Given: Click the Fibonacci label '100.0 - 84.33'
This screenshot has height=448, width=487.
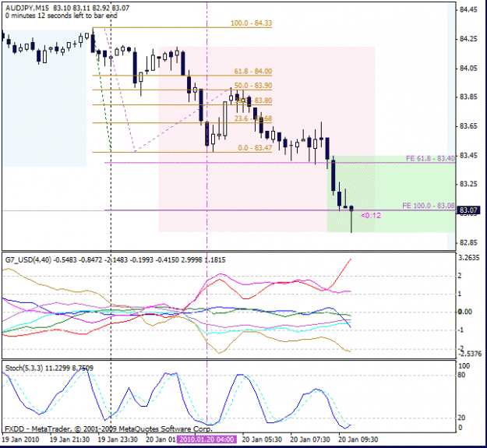Looking at the screenshot, I should (x=251, y=23).
